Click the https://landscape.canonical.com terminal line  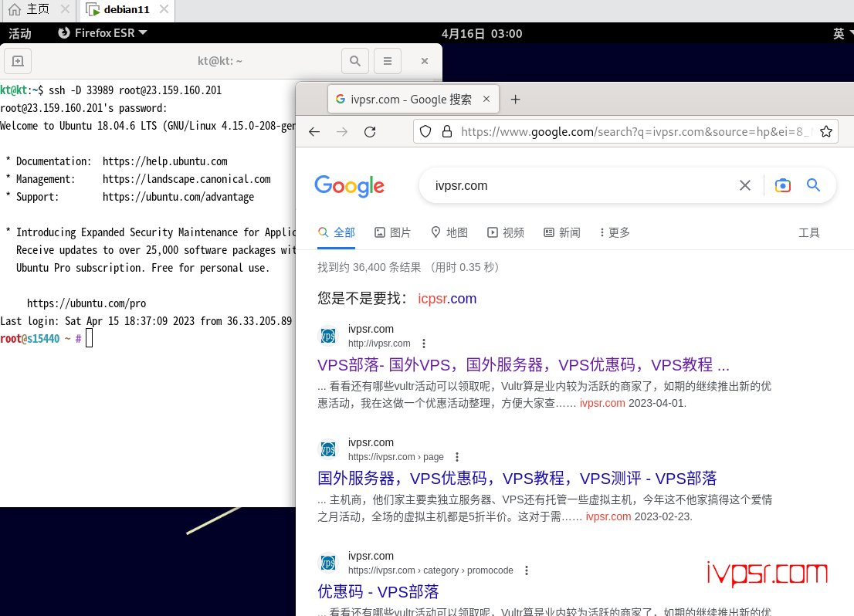[187, 179]
